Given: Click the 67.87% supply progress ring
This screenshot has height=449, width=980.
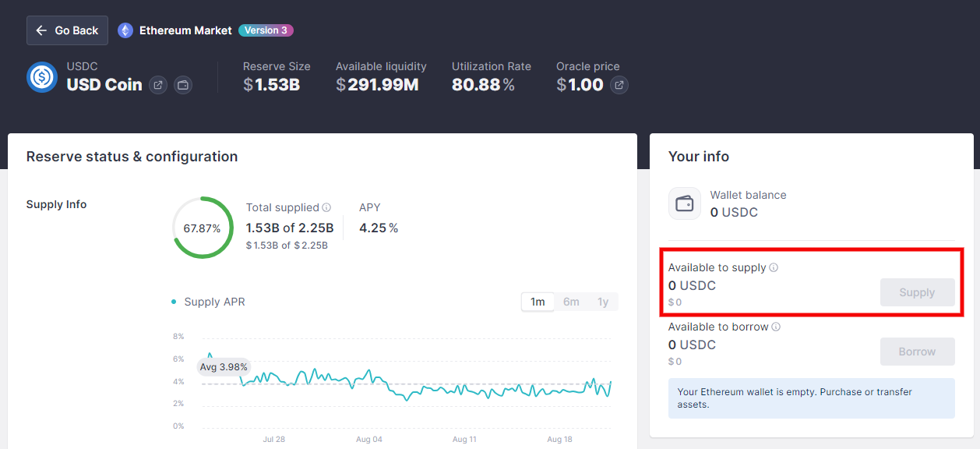Looking at the screenshot, I should [x=202, y=228].
